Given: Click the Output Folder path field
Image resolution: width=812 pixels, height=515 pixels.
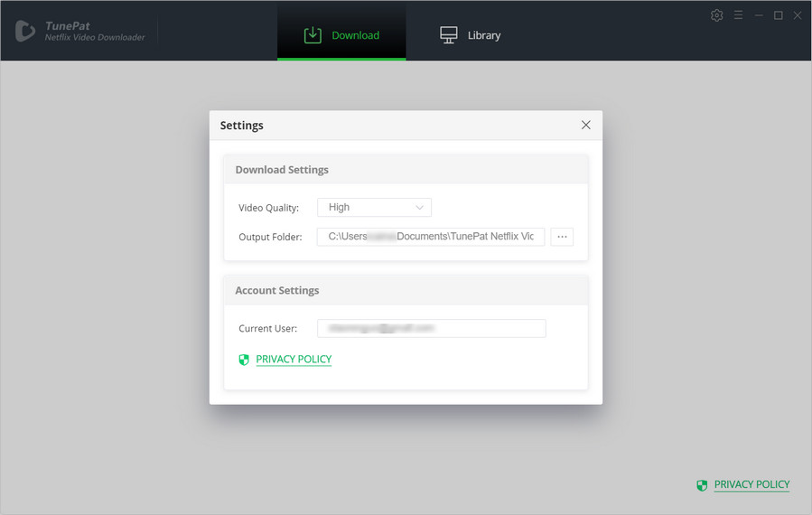Looking at the screenshot, I should pyautogui.click(x=431, y=237).
